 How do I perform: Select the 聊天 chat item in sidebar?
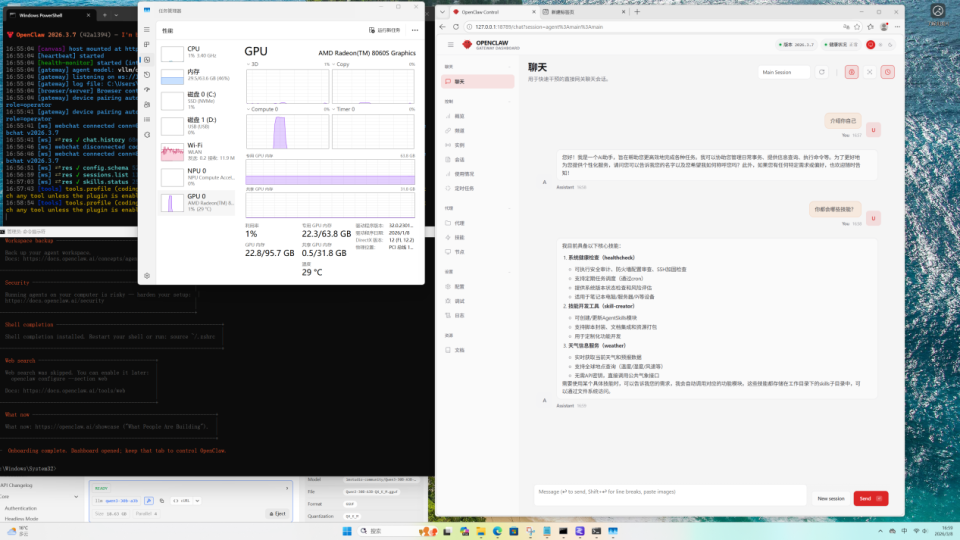[459, 81]
